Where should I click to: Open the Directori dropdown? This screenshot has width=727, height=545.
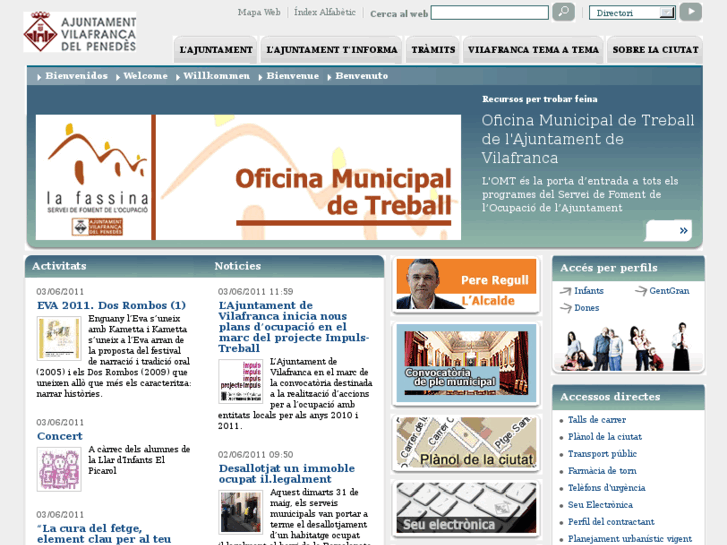coord(632,13)
